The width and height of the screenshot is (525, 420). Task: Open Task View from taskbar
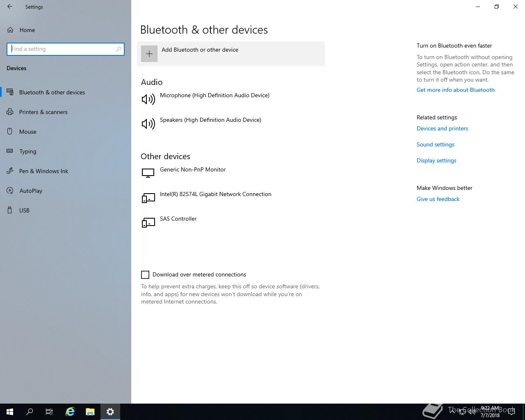[x=49, y=412]
